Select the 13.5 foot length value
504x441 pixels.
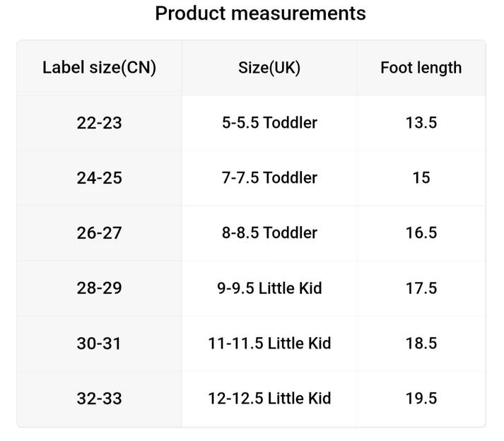click(x=421, y=122)
